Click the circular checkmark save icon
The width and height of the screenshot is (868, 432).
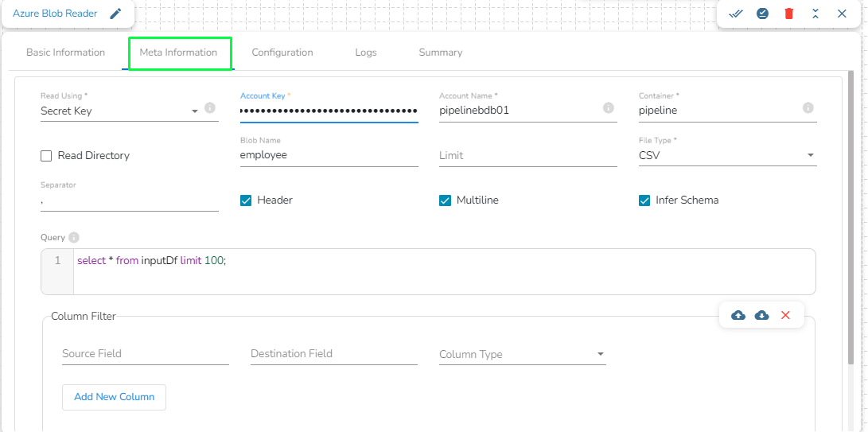762,14
